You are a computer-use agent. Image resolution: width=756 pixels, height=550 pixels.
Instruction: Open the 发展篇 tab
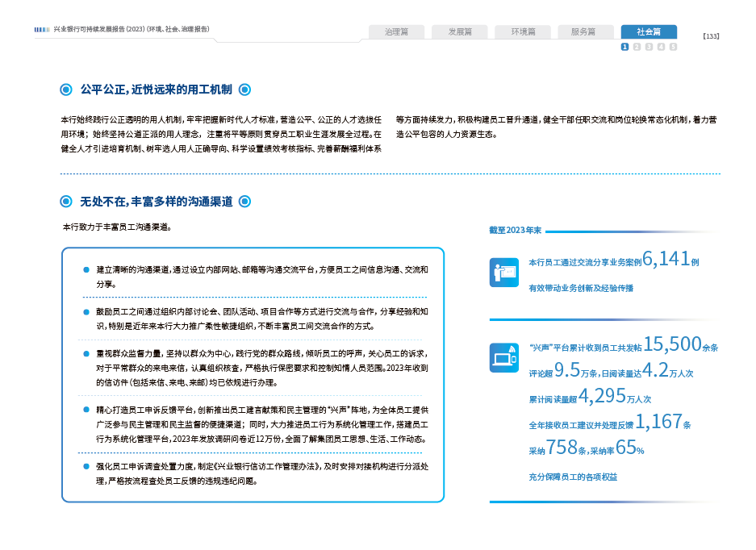tap(459, 32)
